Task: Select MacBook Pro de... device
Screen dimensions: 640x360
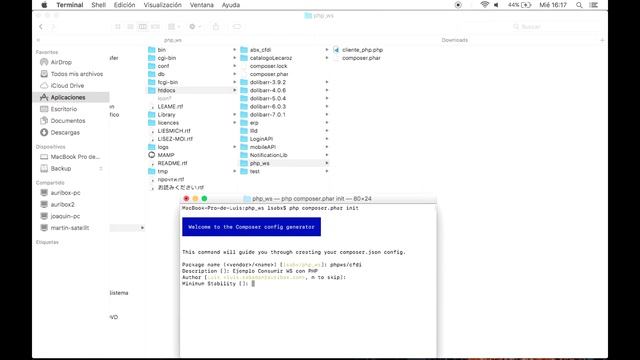Action: click(x=75, y=157)
